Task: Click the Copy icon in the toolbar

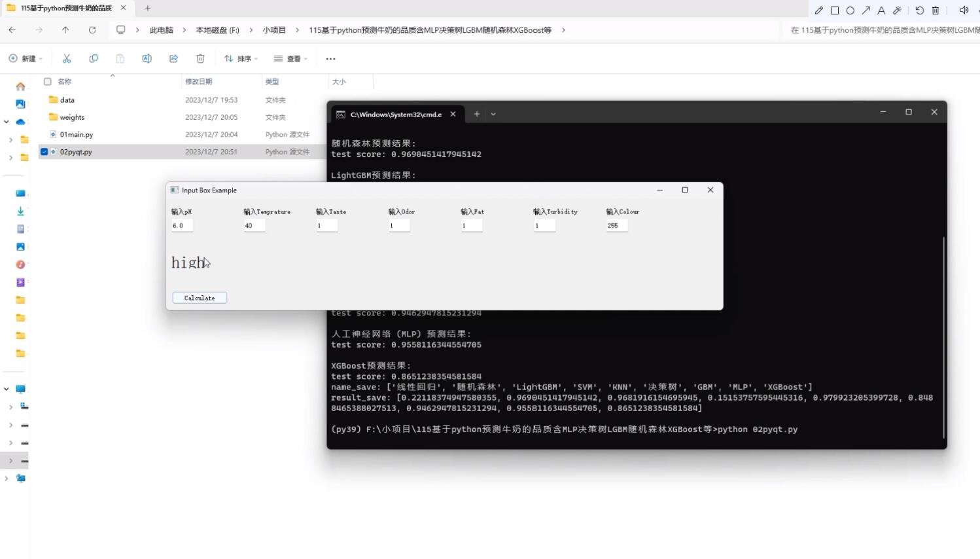Action: [93, 58]
